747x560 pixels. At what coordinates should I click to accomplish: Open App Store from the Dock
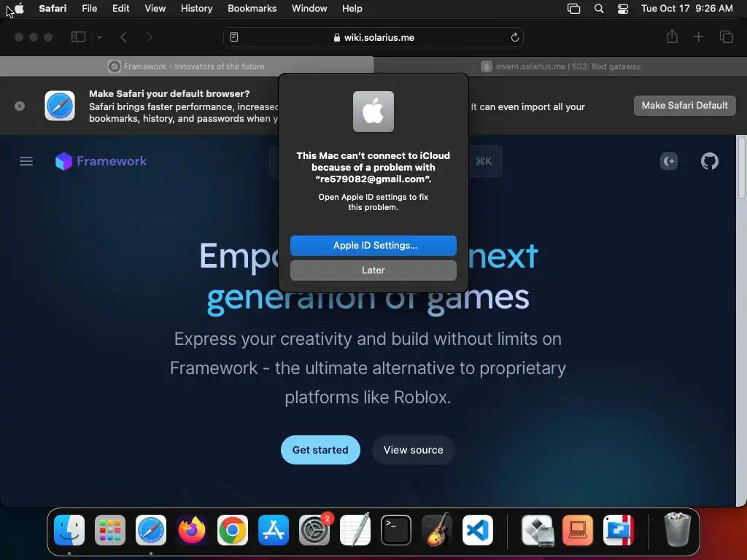click(274, 530)
